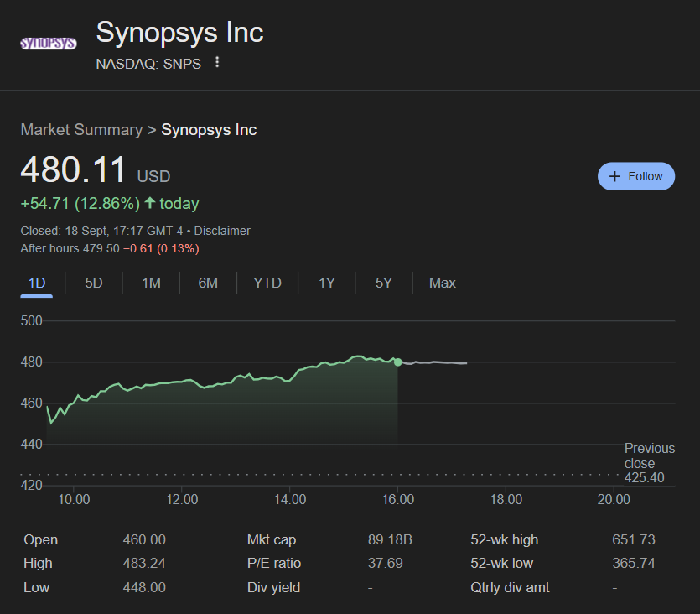This screenshot has width=700, height=614.
Task: Click the green market close marker dot
Action: click(x=397, y=362)
